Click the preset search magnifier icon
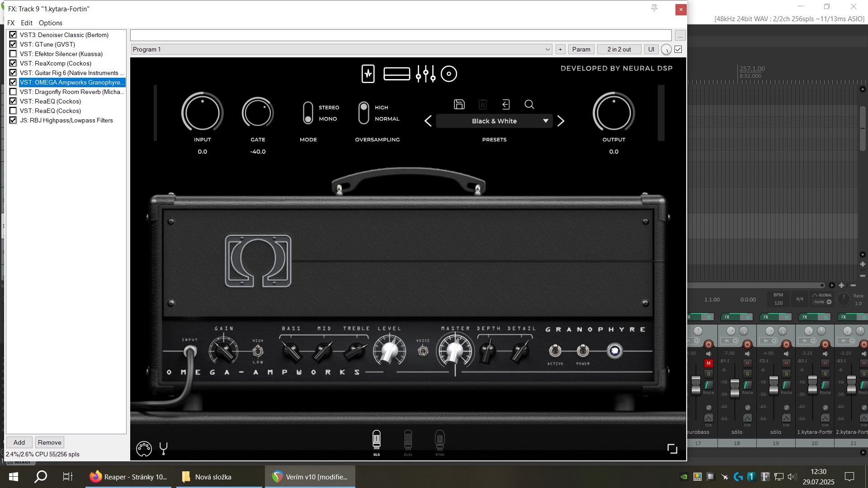This screenshot has height=488, width=868. coord(529,104)
